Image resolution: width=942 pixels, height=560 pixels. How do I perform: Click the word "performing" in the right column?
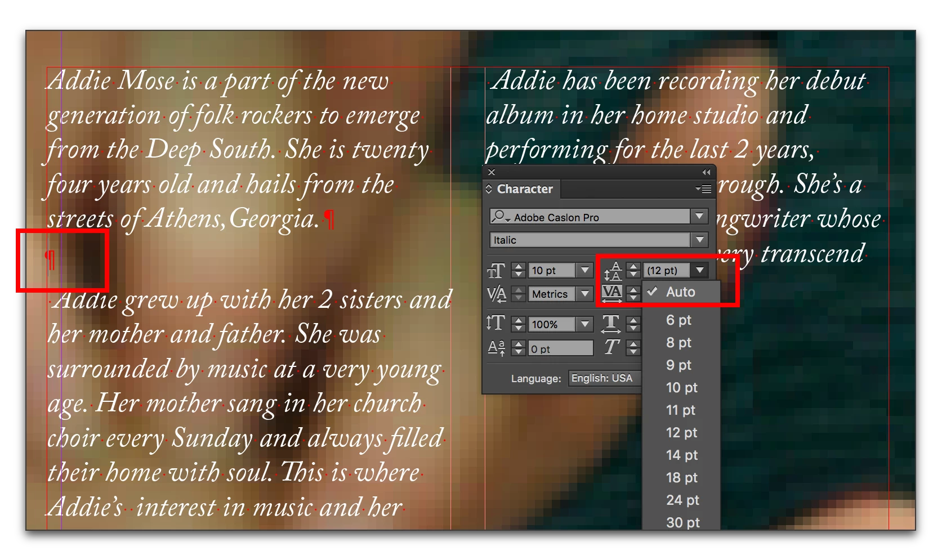pyautogui.click(x=546, y=151)
